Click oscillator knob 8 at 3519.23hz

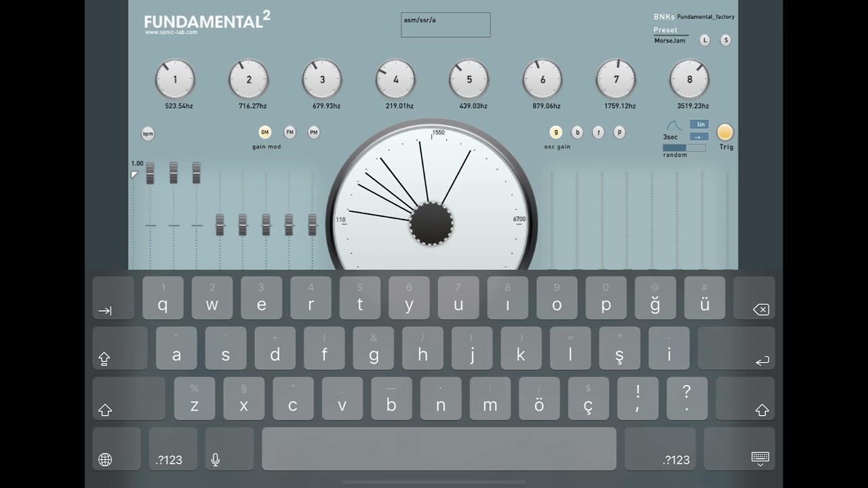(x=689, y=79)
